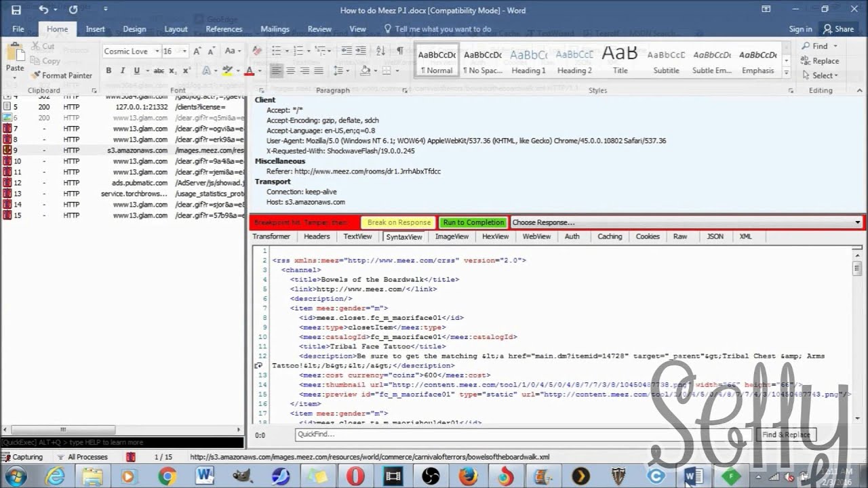Select the Heading 1 style thumbnail

click(x=528, y=61)
